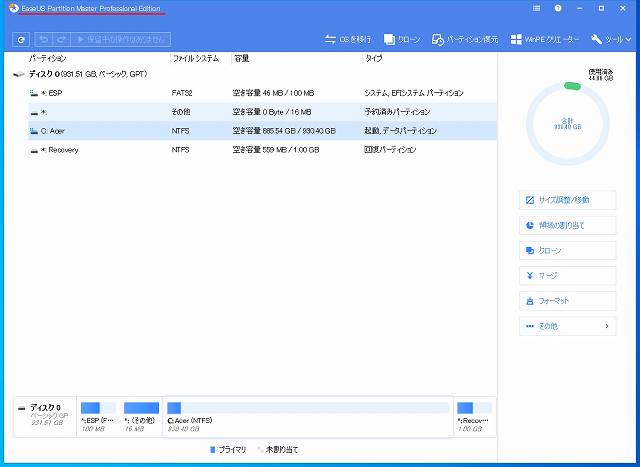Click the pie icon on Allocate Space

(530, 225)
